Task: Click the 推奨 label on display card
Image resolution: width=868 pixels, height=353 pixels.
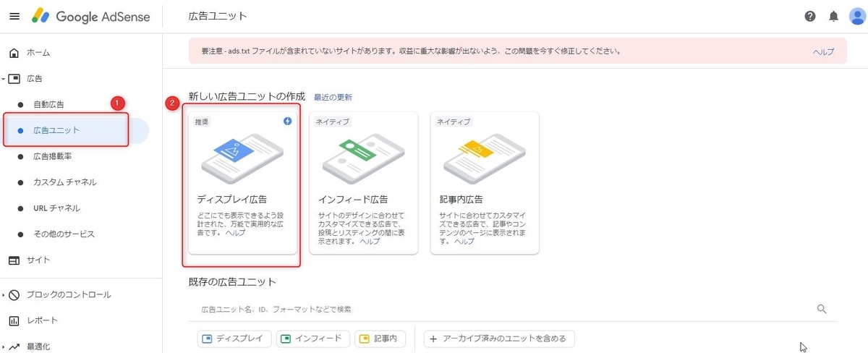Action: pyautogui.click(x=203, y=122)
